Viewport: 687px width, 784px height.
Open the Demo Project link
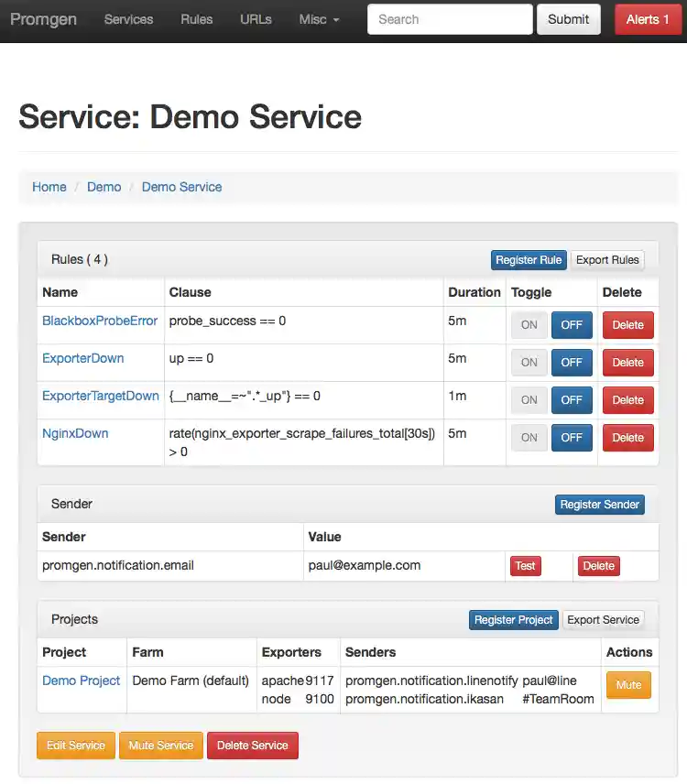(82, 681)
